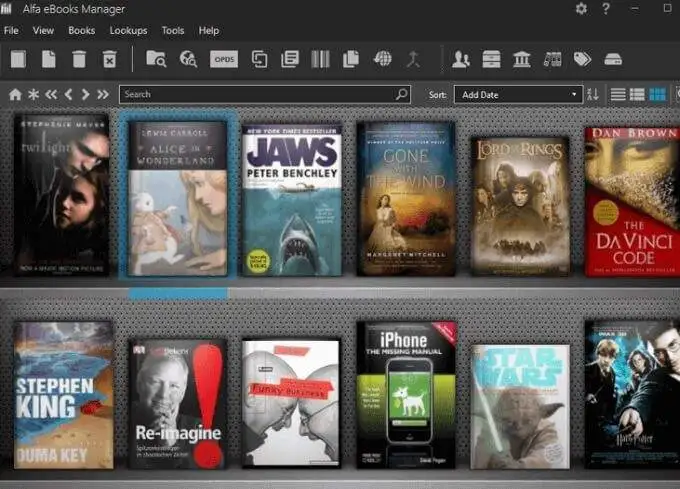Click the scan folder search icon

pos(156,59)
